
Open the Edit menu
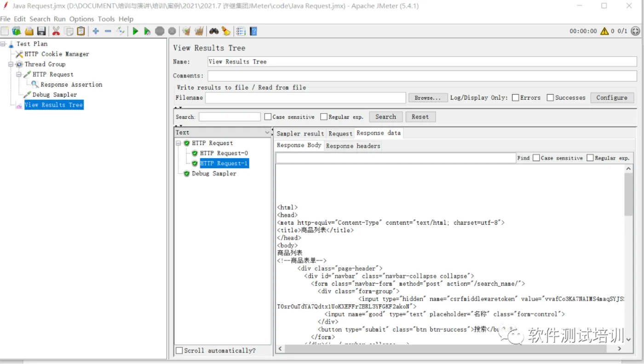(20, 19)
